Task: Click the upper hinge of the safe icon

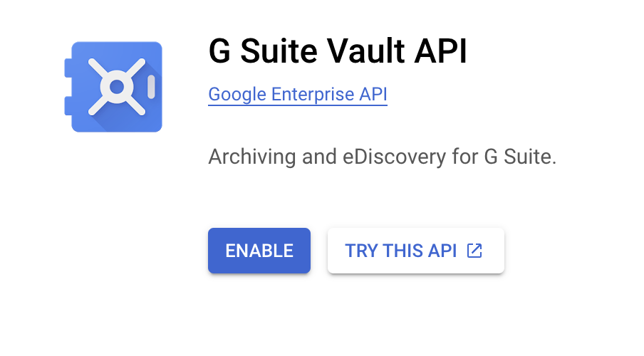Action: pos(68,68)
